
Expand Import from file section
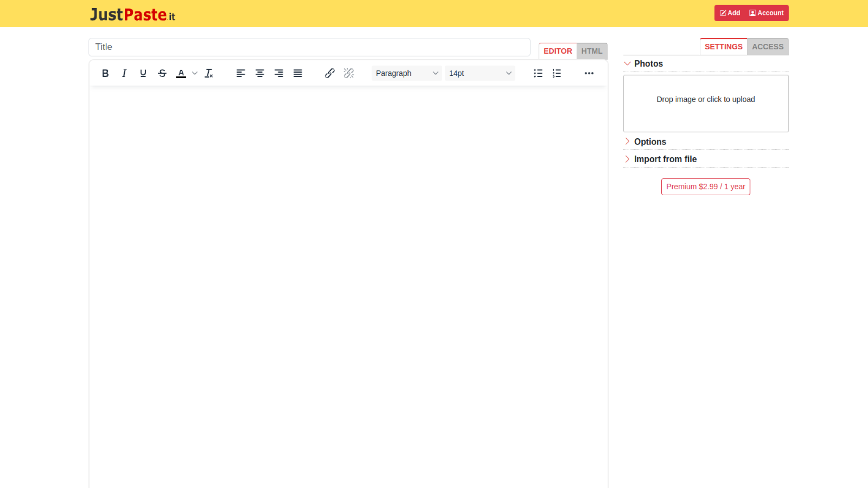point(665,159)
